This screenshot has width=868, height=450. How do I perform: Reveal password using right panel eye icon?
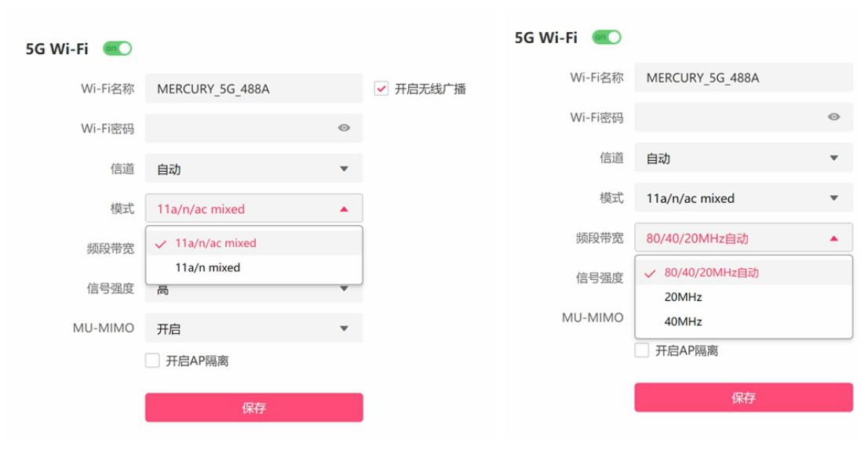tap(833, 117)
